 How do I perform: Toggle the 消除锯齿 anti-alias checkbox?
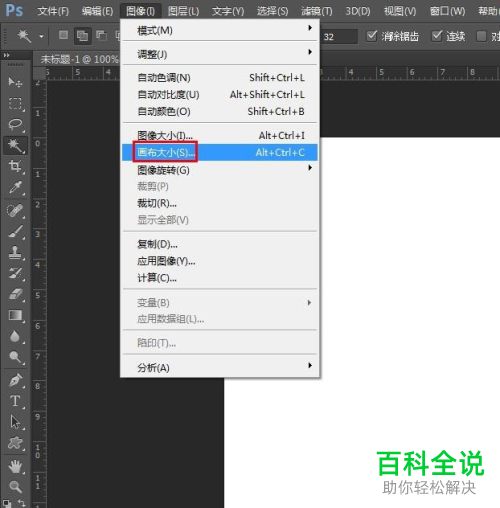coord(371,36)
